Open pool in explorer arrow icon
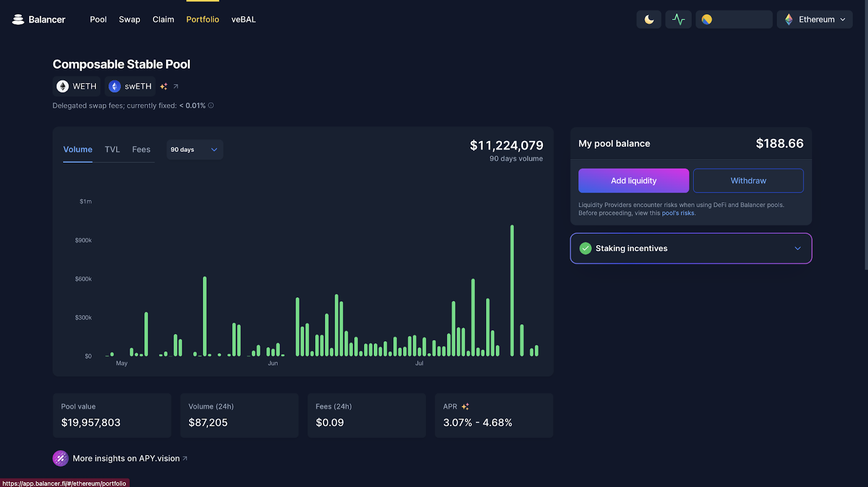Image resolution: width=868 pixels, height=487 pixels. tap(176, 86)
